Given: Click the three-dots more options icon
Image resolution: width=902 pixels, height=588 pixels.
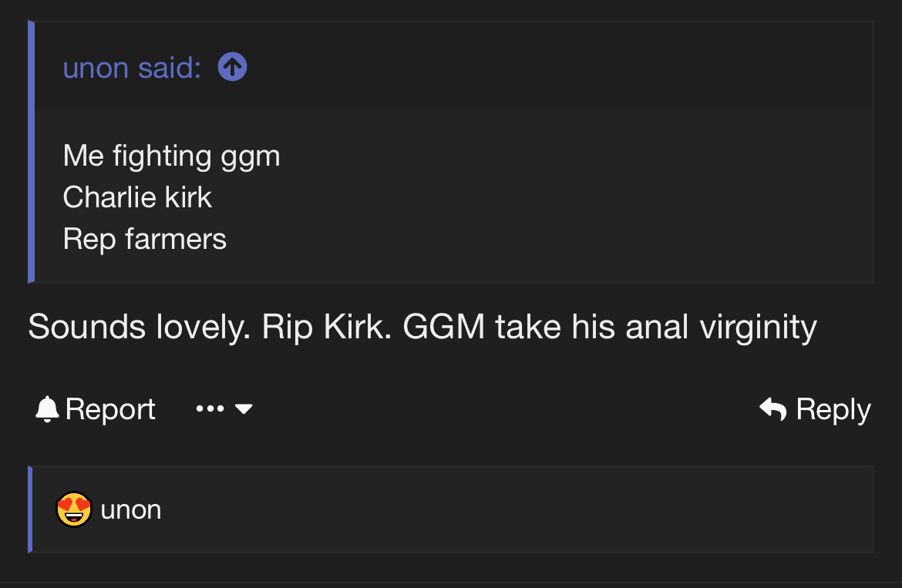Looking at the screenshot, I should [210, 409].
